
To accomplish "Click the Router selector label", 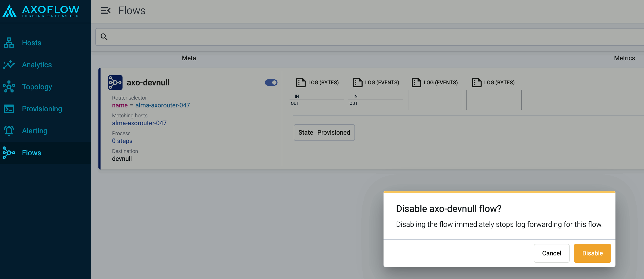I will click(x=129, y=98).
